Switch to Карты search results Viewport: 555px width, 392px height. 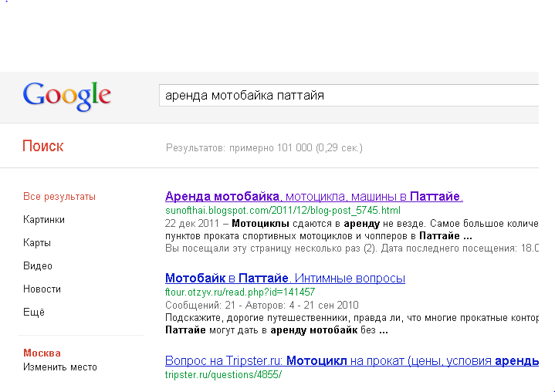coord(37,243)
